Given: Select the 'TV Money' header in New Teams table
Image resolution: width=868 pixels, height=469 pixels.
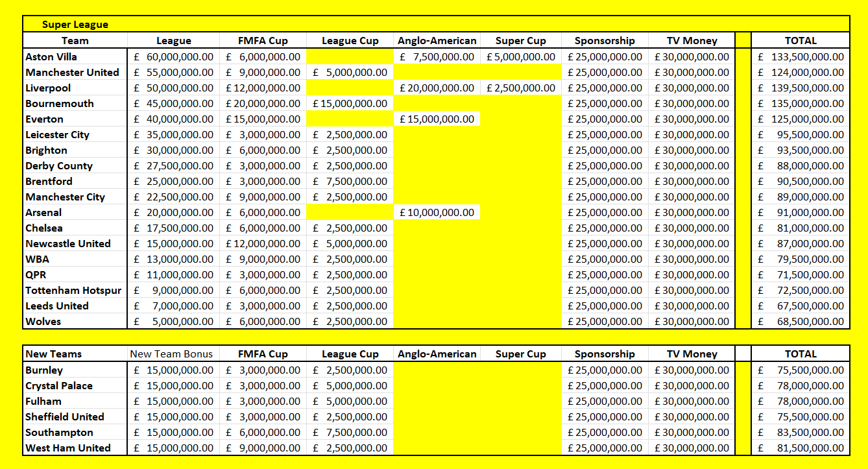Looking at the screenshot, I should pyautogui.click(x=692, y=354).
